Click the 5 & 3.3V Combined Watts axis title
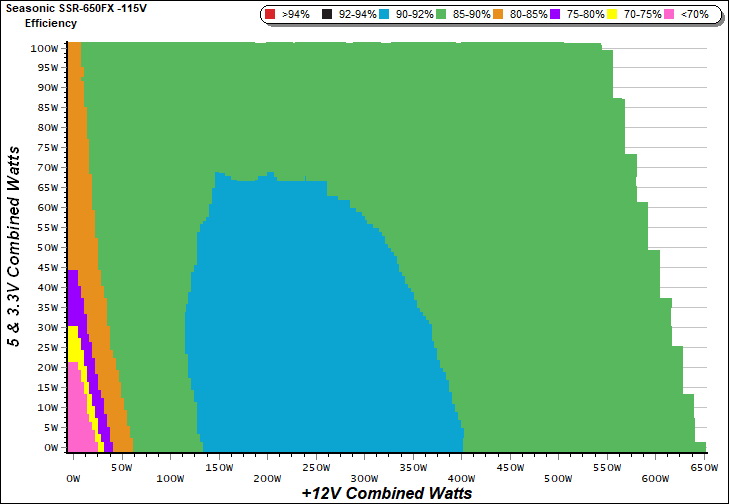729x504 pixels. 16,246
